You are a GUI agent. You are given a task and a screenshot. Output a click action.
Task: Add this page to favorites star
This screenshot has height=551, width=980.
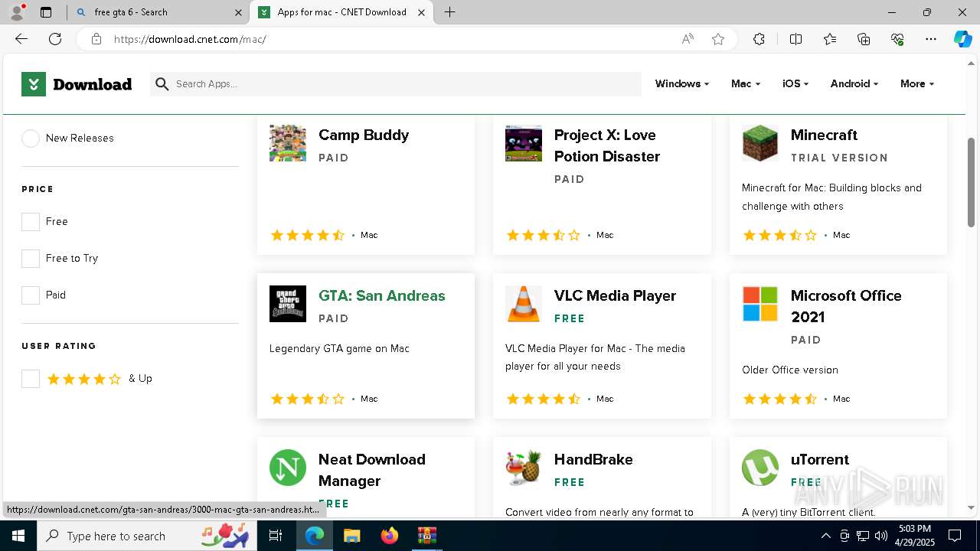(718, 39)
